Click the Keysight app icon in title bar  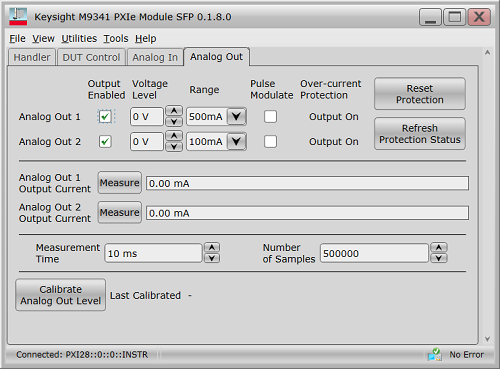18,16
